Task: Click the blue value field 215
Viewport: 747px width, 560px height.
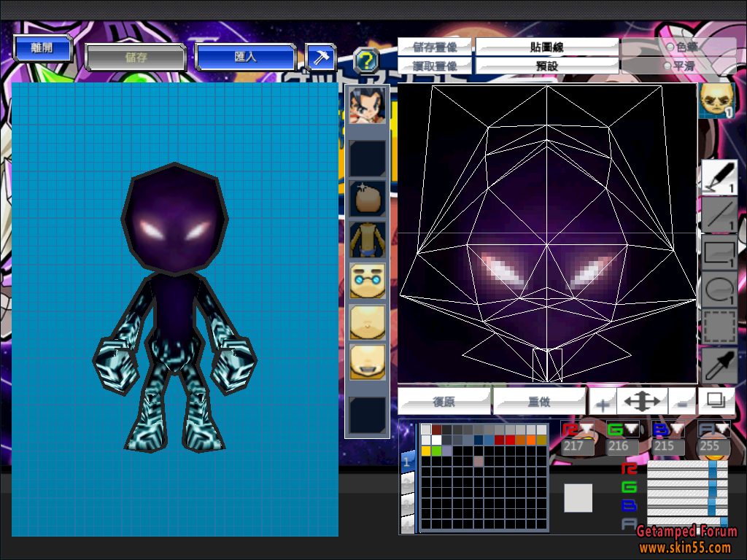Action: point(668,446)
